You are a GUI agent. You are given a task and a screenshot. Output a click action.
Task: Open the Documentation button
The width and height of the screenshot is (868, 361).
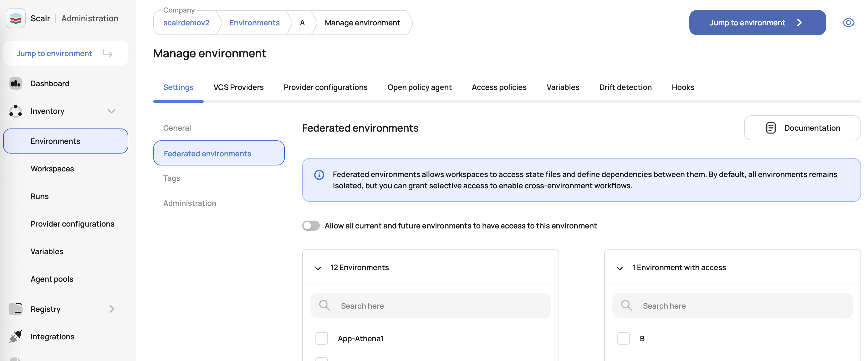click(802, 128)
